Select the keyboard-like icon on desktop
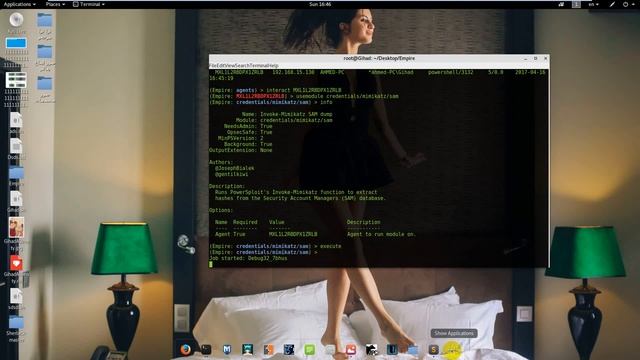 [x=16, y=80]
